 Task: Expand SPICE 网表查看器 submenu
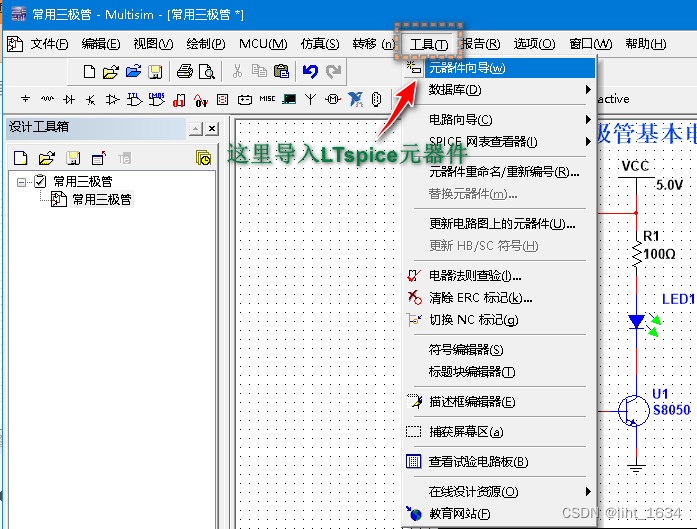tap(500, 142)
